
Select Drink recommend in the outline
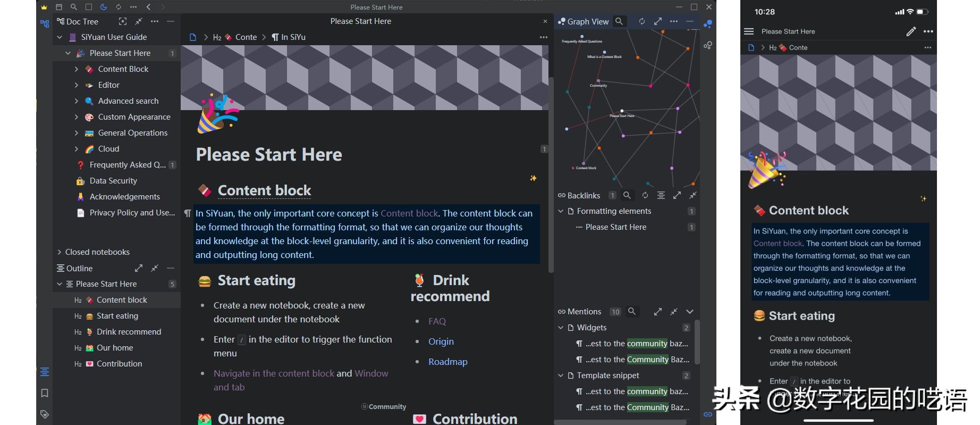(x=129, y=332)
